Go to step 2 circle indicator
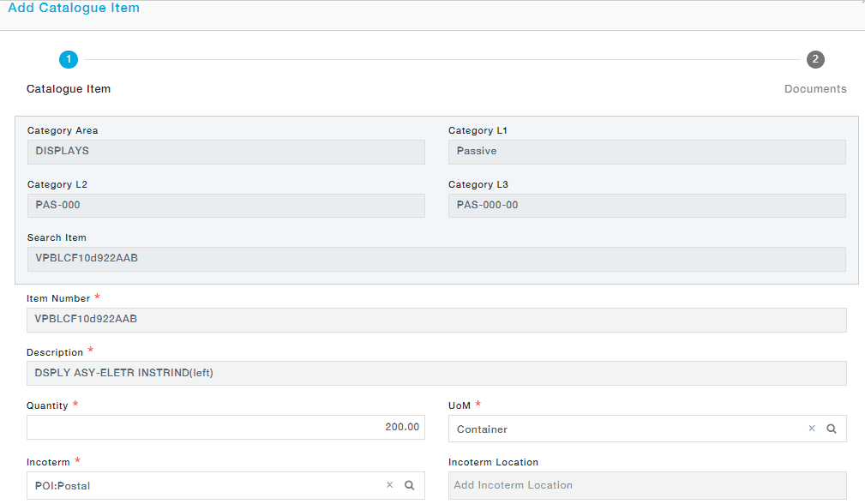This screenshot has width=865, height=504. click(x=815, y=59)
